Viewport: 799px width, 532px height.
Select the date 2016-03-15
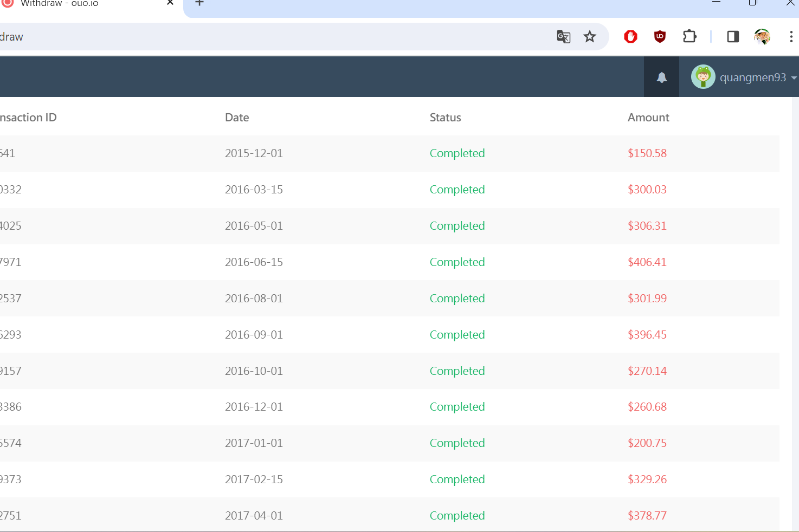point(254,190)
